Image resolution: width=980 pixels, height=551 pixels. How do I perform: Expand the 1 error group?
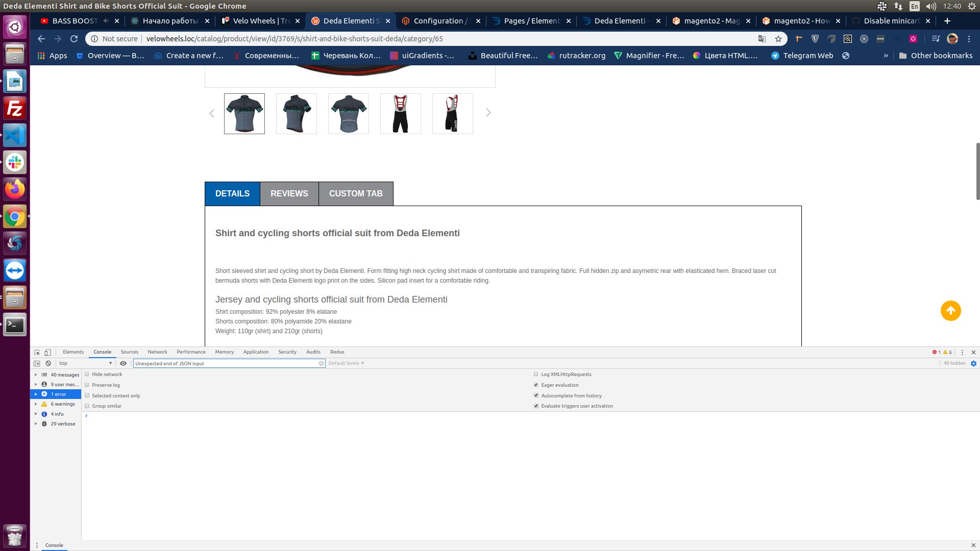pyautogui.click(x=36, y=394)
